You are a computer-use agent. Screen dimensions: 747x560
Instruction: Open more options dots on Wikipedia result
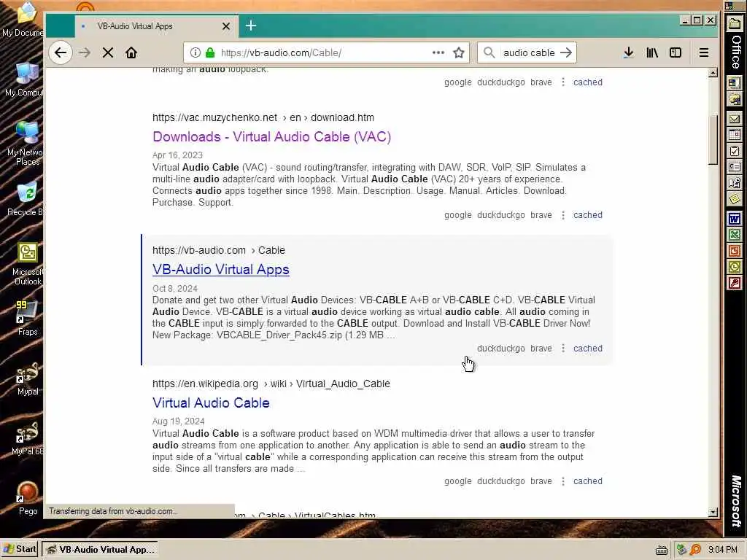tap(563, 481)
